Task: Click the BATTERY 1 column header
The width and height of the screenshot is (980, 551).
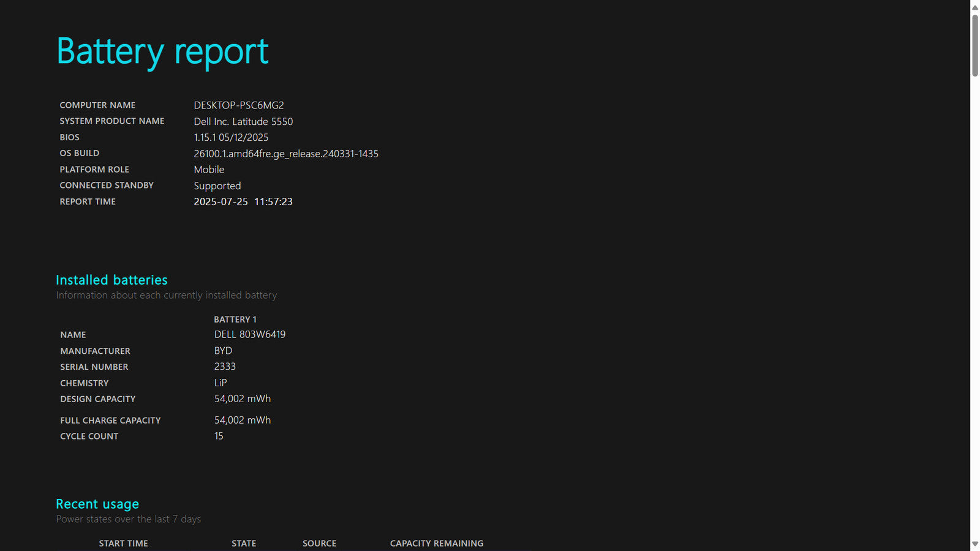Action: coord(235,320)
